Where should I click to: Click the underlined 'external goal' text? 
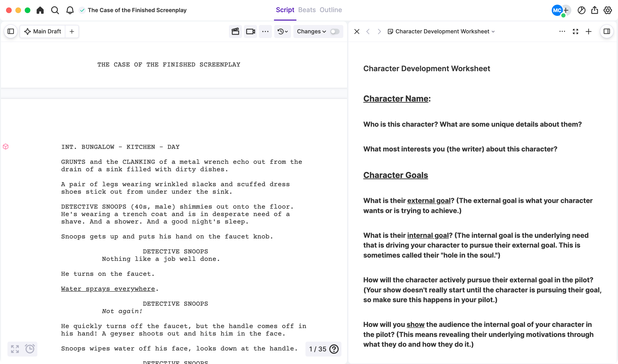click(429, 201)
